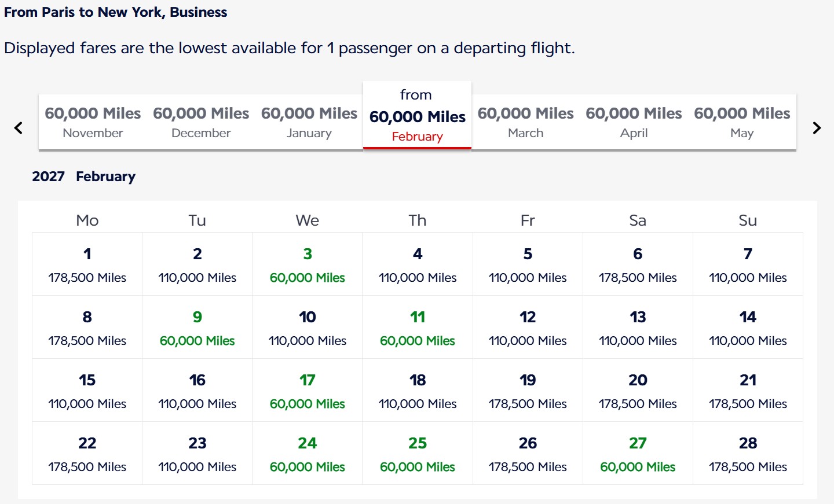This screenshot has height=504, width=834.
Task: Select Saturday February 27 fare
Action: 638,453
